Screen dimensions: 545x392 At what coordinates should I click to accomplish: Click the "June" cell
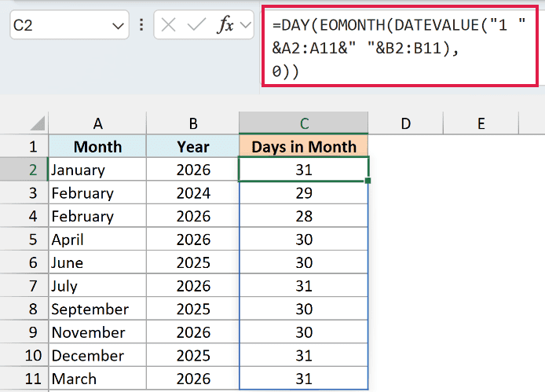(97, 262)
